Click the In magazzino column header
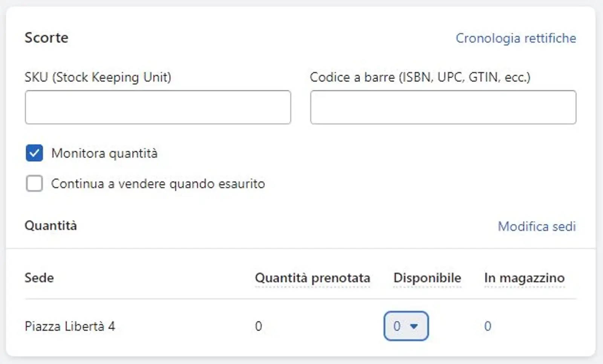603x364 pixels. [524, 278]
